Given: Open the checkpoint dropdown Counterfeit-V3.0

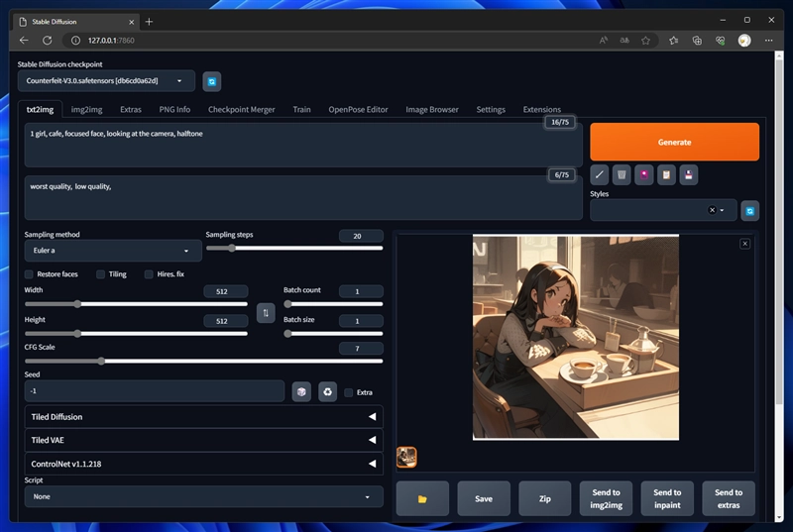Looking at the screenshot, I should [106, 81].
